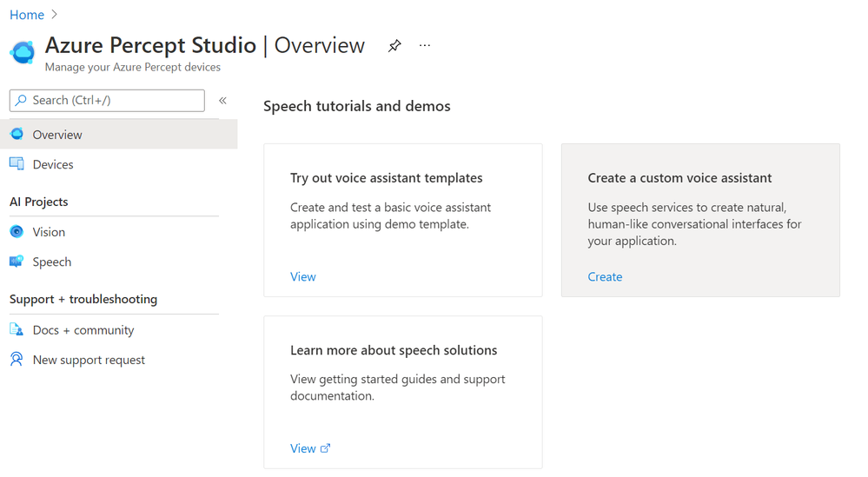Click 'Support + troubleshooting' section label
This screenshot has width=868, height=477.
[x=83, y=300]
